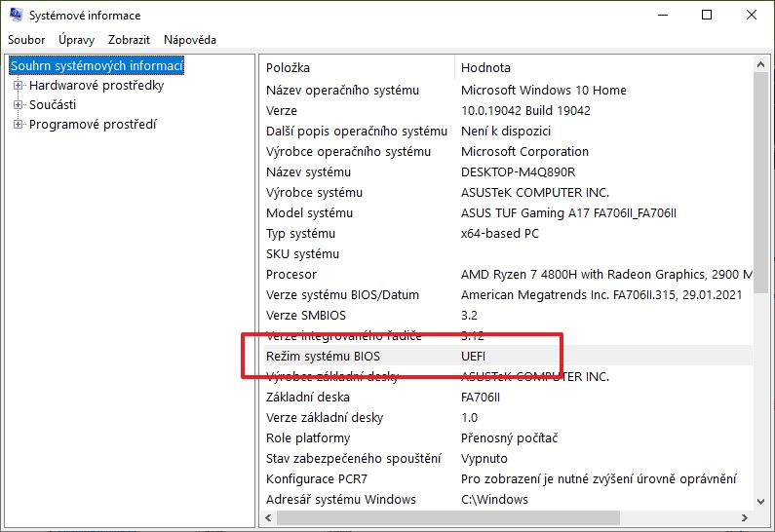Maximize the Systémové informace window
This screenshot has width=775, height=532.
707,16
